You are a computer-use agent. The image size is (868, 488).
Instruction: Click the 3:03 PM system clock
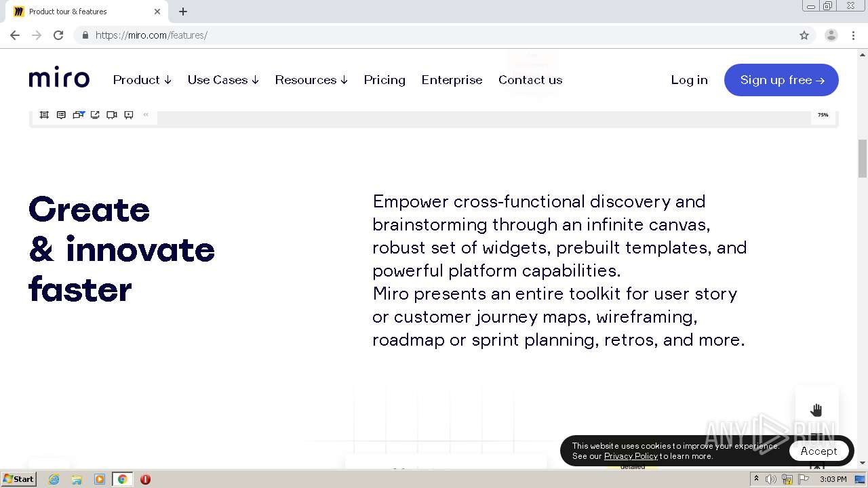click(x=833, y=479)
